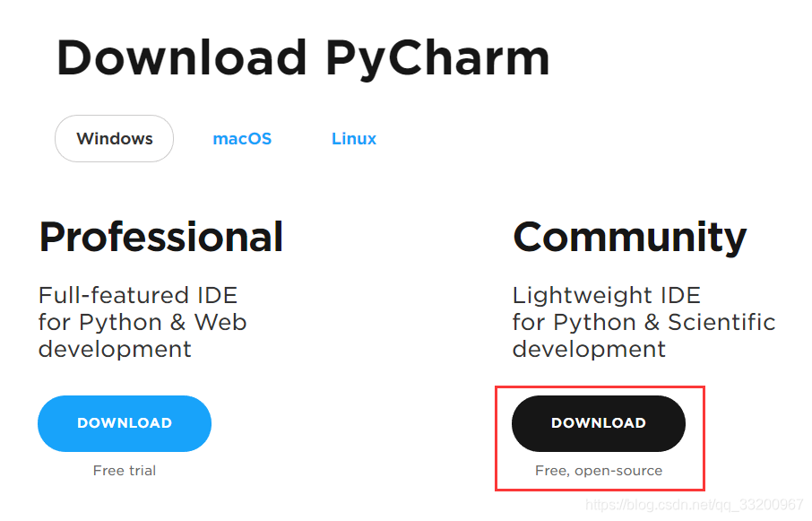Click the blue Professional DOWNLOAD button
The width and height of the screenshot is (812, 521).
tap(125, 423)
